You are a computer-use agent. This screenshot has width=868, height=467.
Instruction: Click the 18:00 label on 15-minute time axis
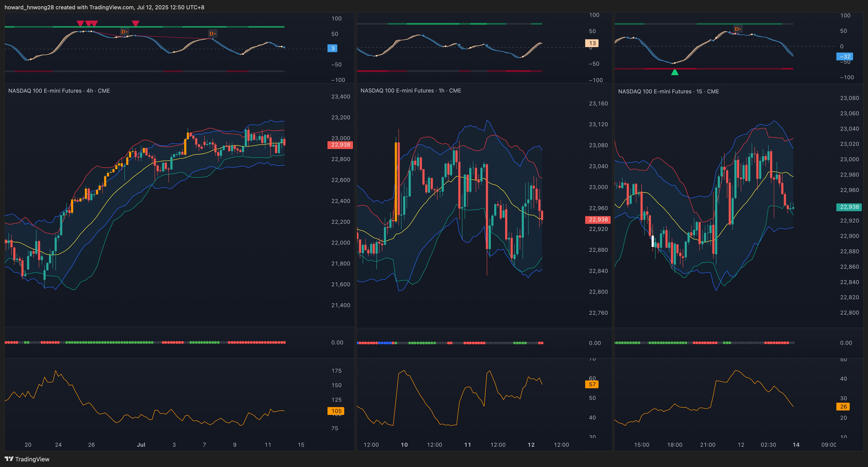coord(675,445)
